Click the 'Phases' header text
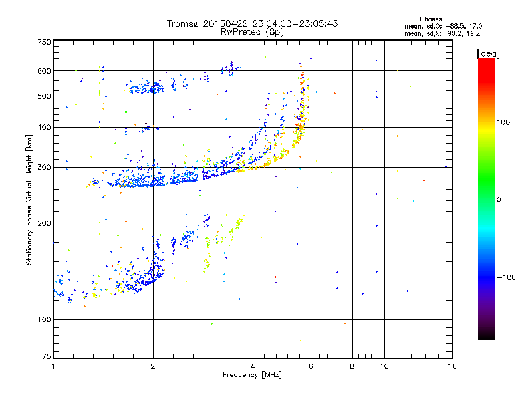 (x=430, y=19)
